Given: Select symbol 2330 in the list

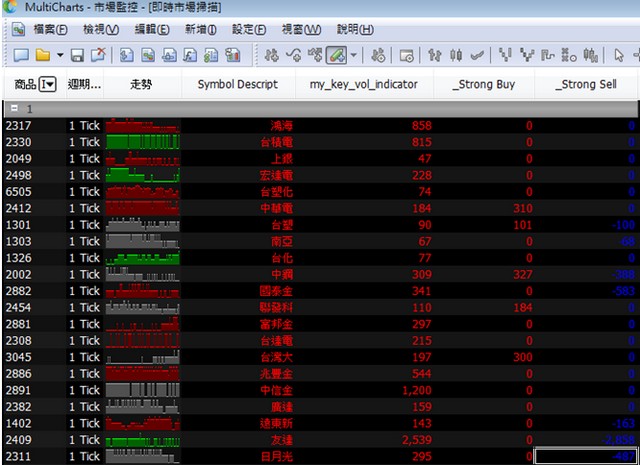Looking at the screenshot, I should point(18,142).
